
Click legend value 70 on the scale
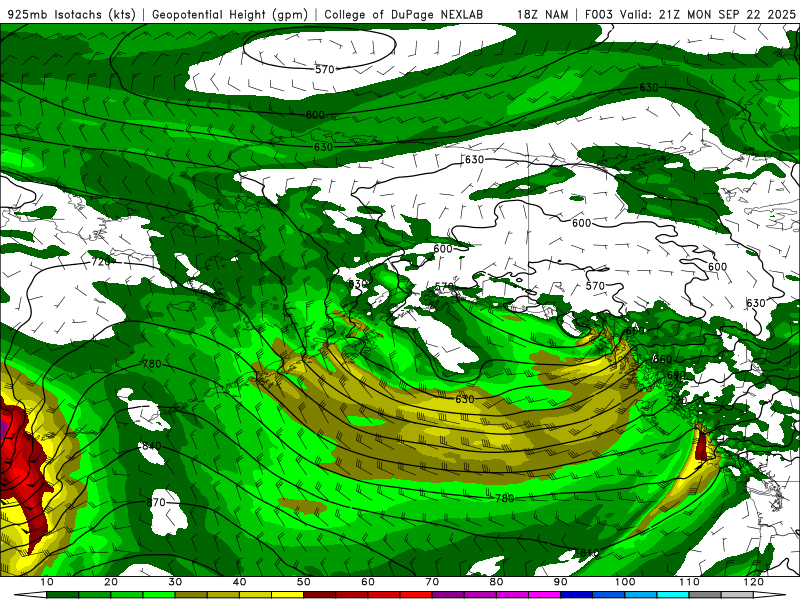click(432, 582)
